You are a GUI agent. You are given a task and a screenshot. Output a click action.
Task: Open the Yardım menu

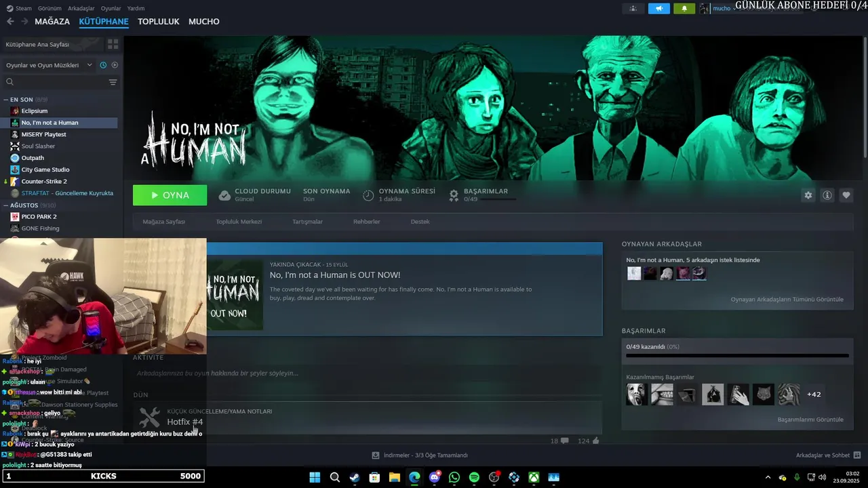(x=136, y=8)
